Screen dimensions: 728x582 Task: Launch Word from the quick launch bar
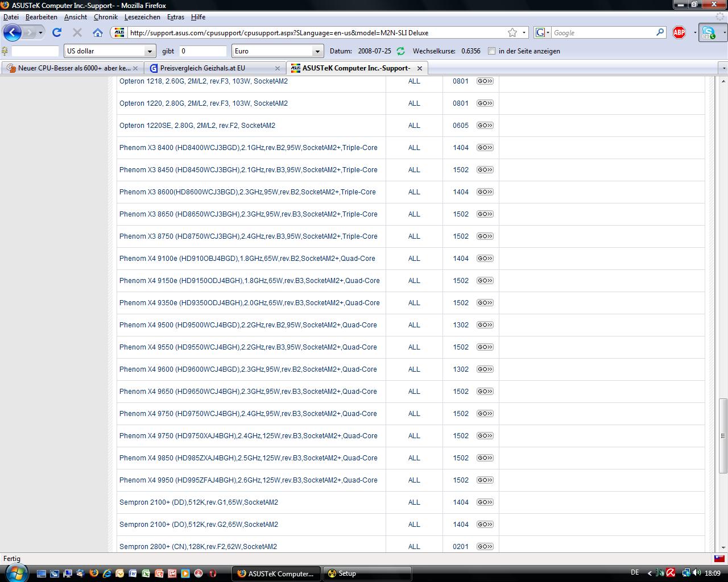[133, 573]
